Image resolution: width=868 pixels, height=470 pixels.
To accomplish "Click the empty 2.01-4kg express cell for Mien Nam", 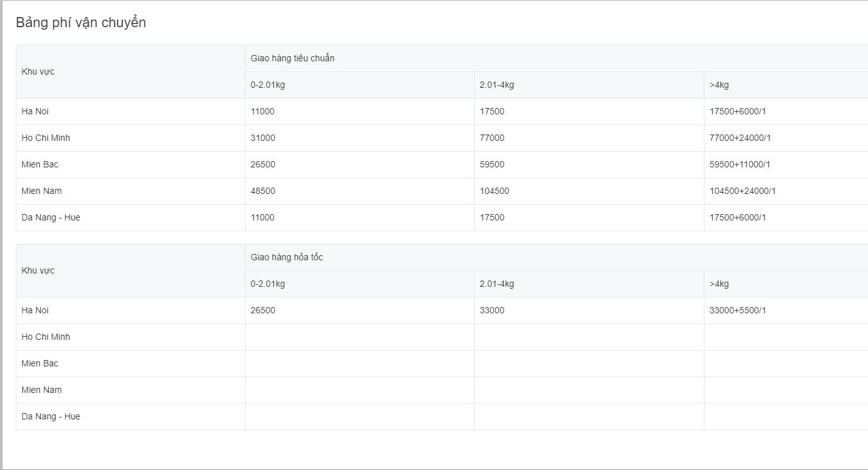I will [588, 390].
